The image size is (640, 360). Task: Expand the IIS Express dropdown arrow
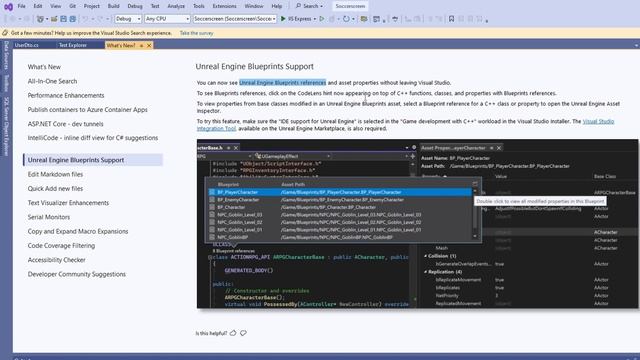315,19
